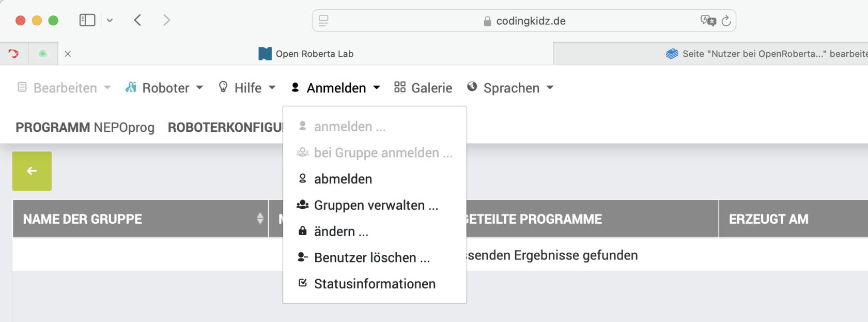Sort by ERZEUGT AM column header
Viewport: 868px width, 322px height.
(x=793, y=219)
